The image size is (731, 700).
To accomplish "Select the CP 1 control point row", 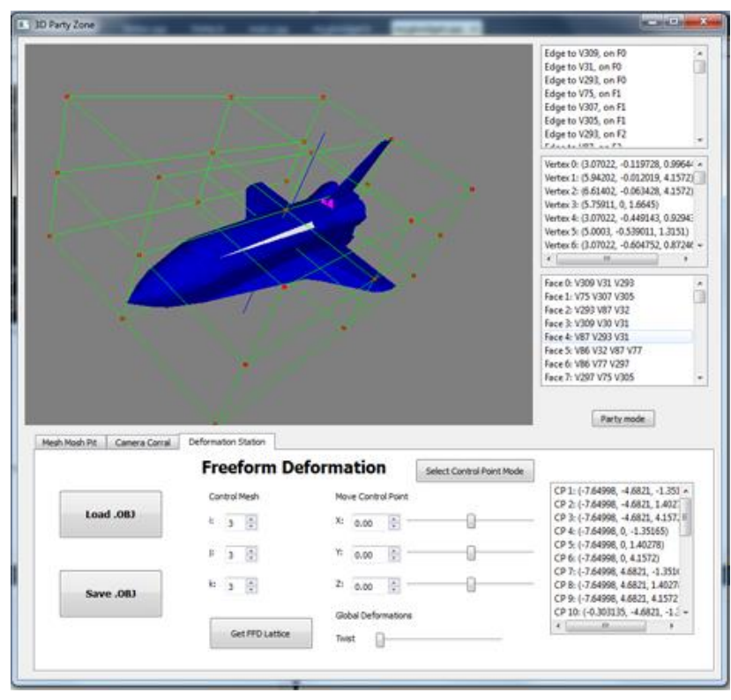I will pos(616,491).
